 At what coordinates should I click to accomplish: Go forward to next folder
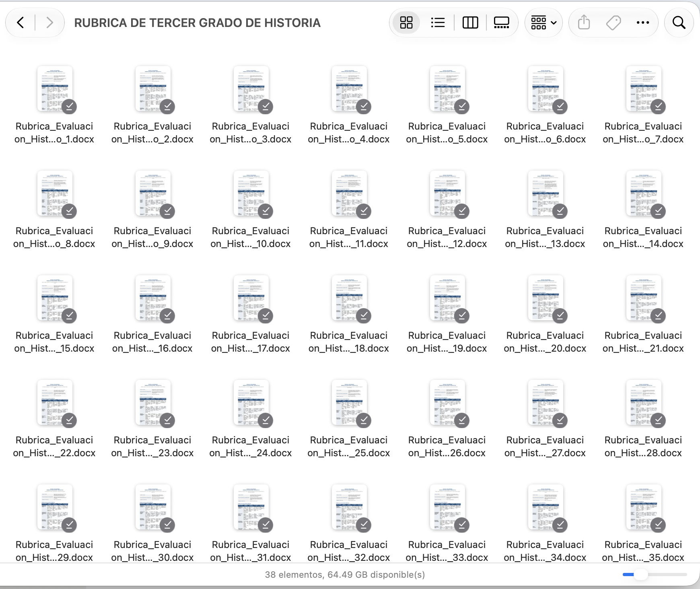[x=49, y=23]
